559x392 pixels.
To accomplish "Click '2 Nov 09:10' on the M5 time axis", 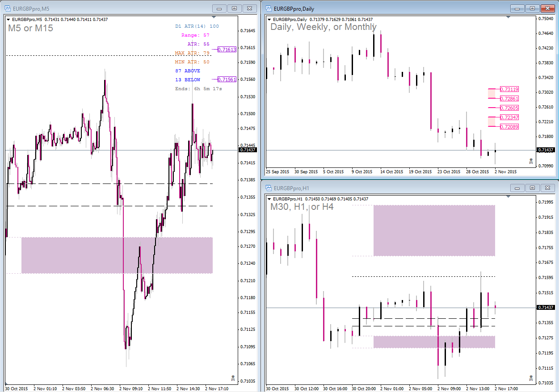I will click(131, 388).
